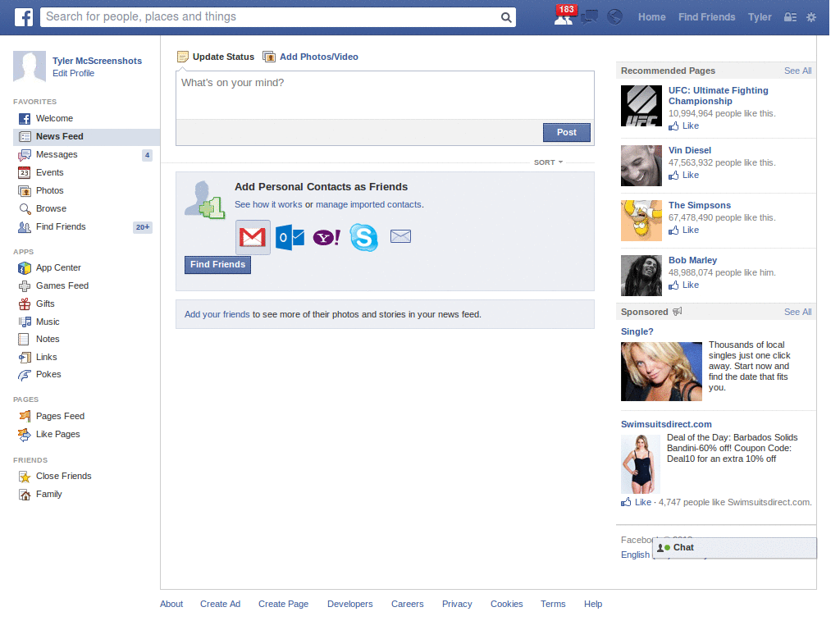The image size is (840, 630).
Task: Select other email envelope icon
Action: click(400, 236)
